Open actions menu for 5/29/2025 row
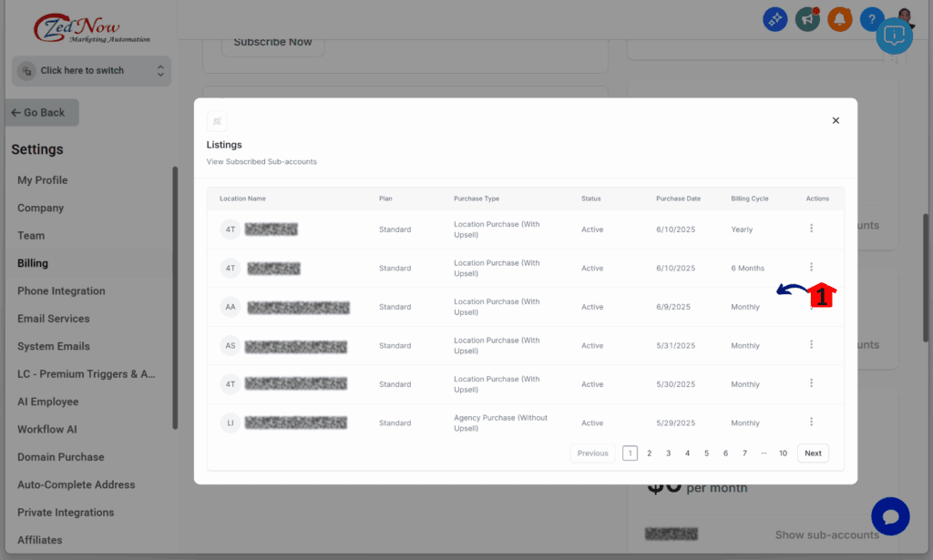Screen dimensions: 933x560 click(x=811, y=422)
